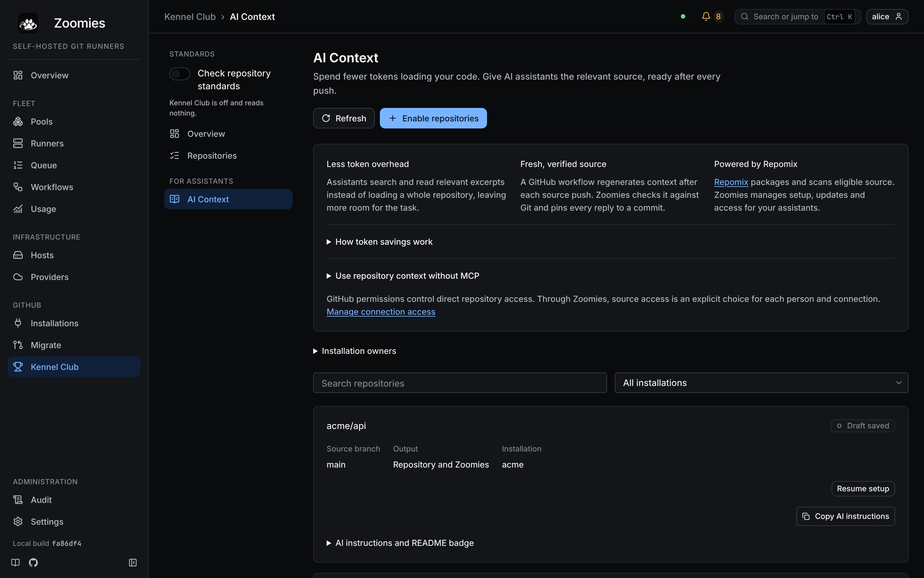Click the Kennel Club trophy icon
This screenshot has width=924, height=578.
18,367
